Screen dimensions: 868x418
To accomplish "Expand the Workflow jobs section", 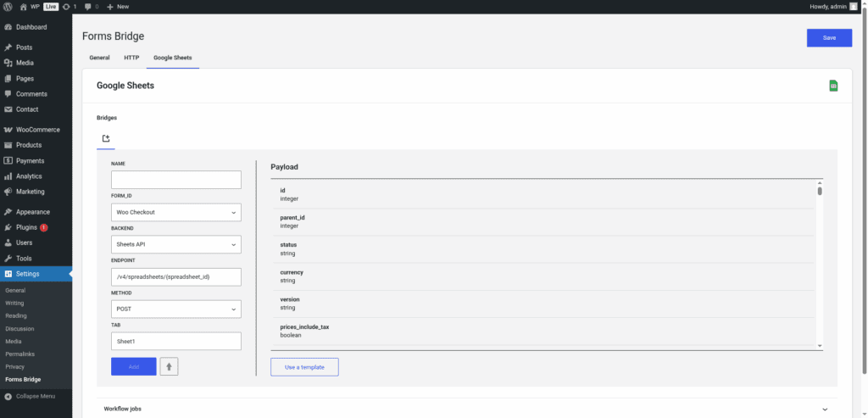I will 467,410.
